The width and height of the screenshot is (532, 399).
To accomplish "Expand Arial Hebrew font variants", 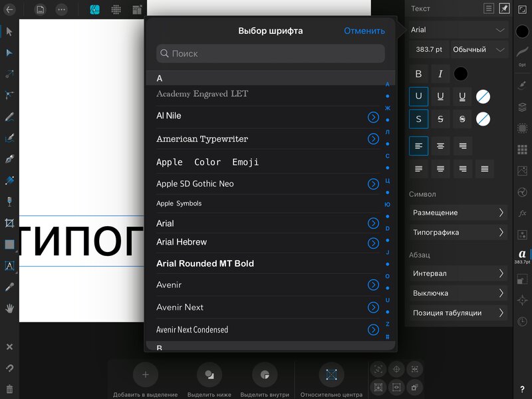I will [373, 243].
